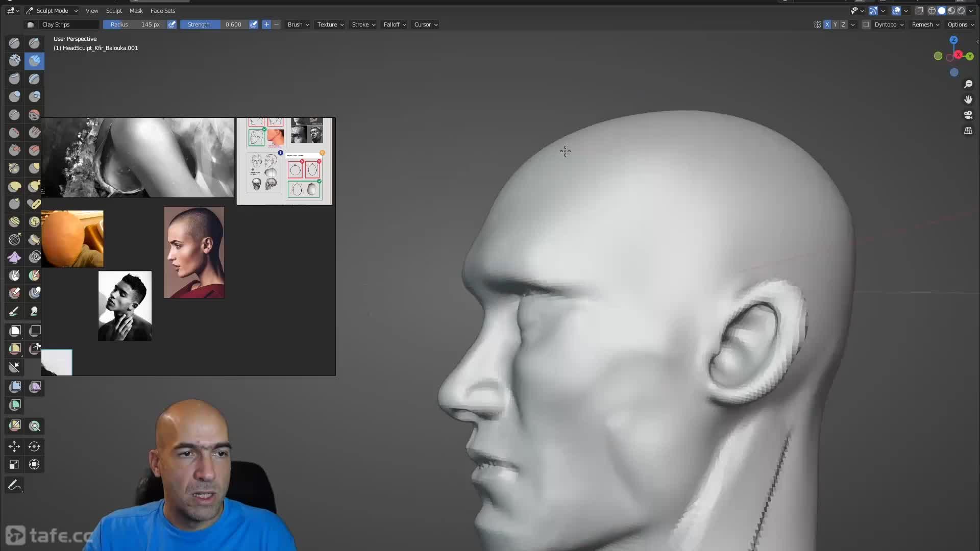Expand the Dyntopo settings dropdown
980x551 pixels.
(x=889, y=24)
